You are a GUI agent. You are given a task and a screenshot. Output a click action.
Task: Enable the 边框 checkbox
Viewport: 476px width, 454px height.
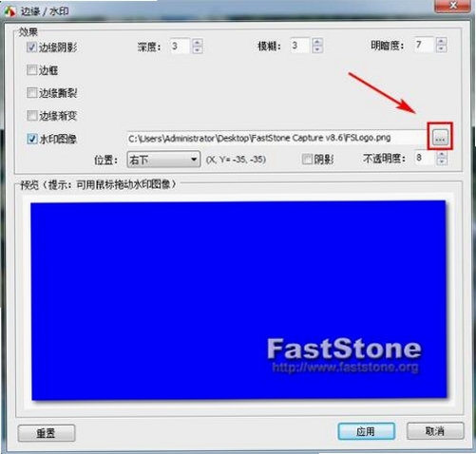(31, 70)
